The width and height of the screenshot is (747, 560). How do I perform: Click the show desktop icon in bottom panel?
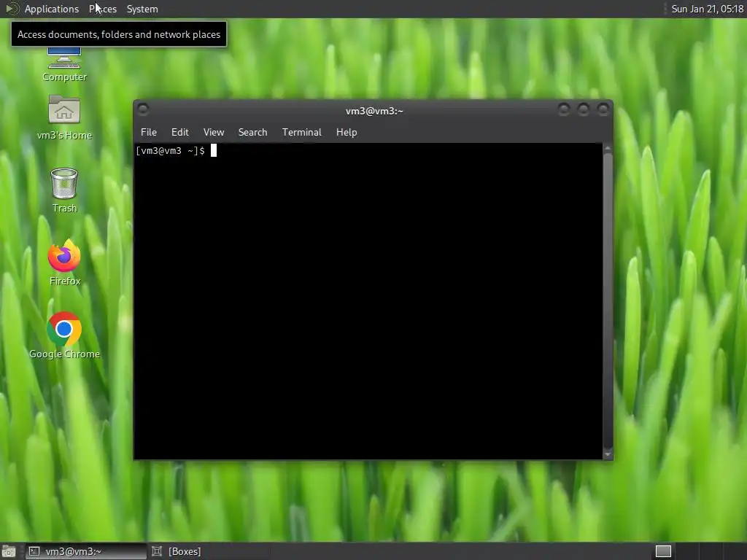(9, 551)
